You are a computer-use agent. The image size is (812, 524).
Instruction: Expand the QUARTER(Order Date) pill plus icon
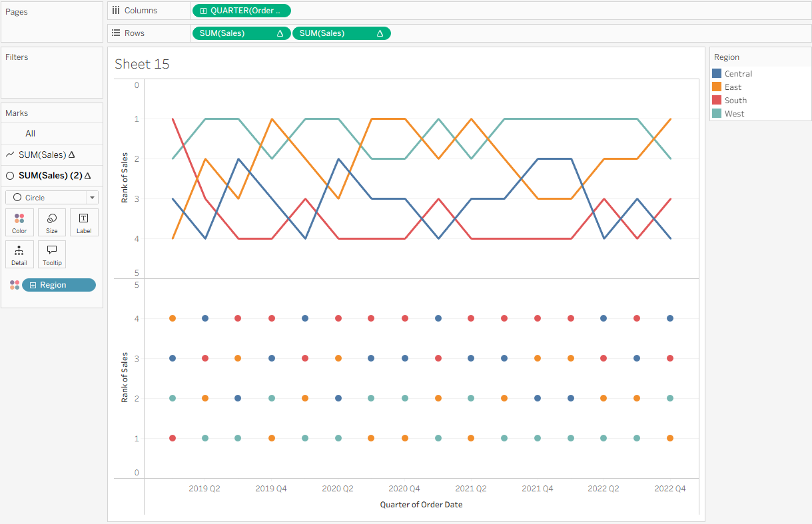[203, 11]
